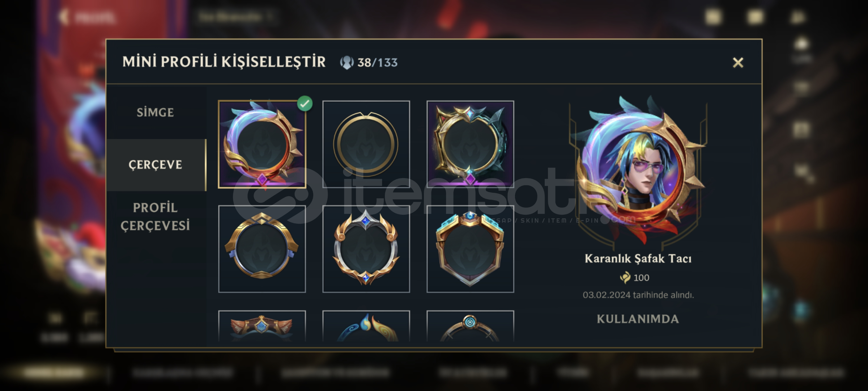Click the collection count icon beside 38/133
868x391 pixels.
[x=346, y=63]
